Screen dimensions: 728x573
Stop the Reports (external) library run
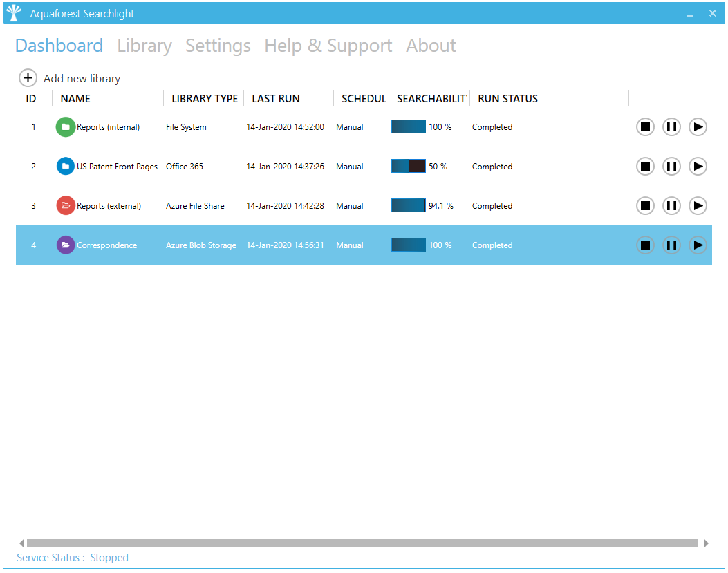click(x=645, y=206)
